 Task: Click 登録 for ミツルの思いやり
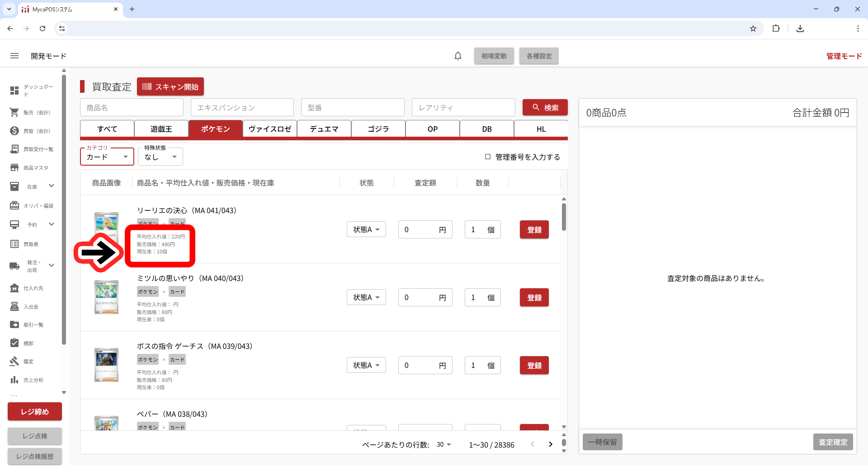pyautogui.click(x=534, y=297)
